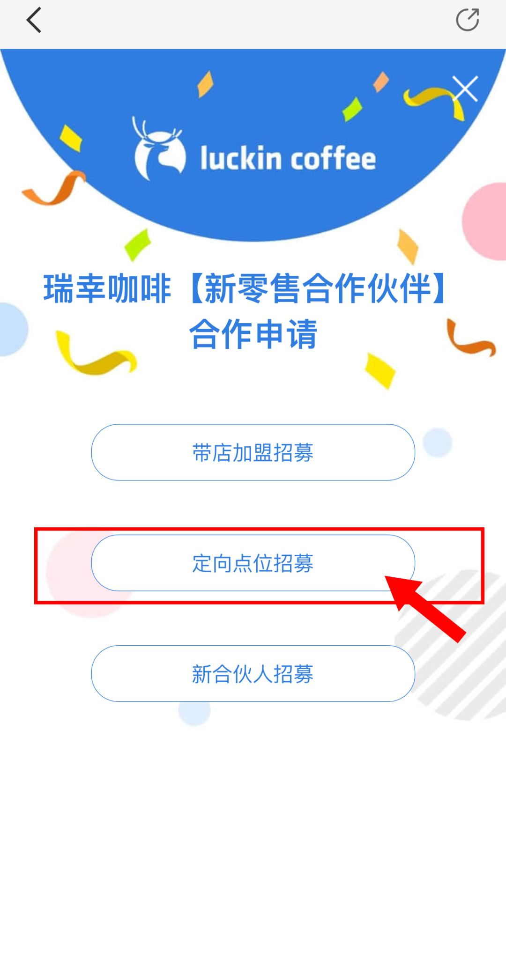Image resolution: width=506 pixels, height=980 pixels.
Task: Tap the share icon at top right
Action: tap(468, 20)
